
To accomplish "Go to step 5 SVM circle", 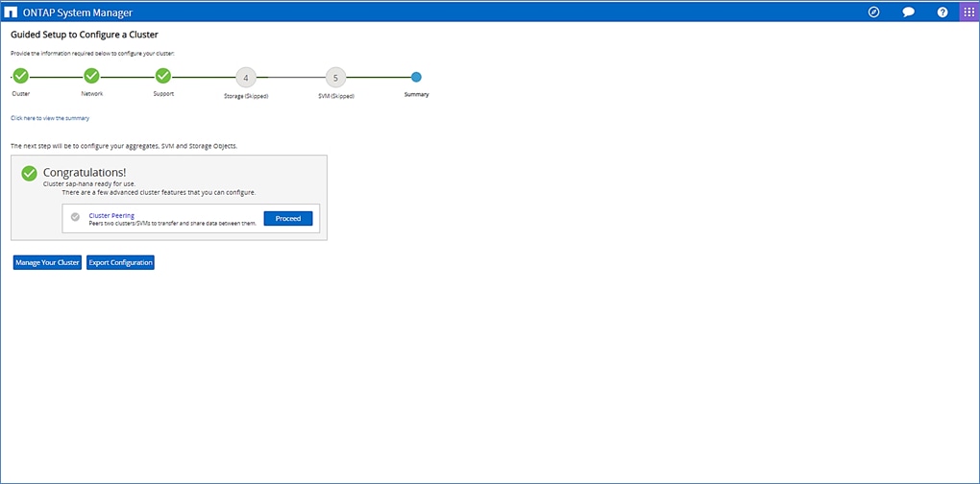I will click(335, 78).
